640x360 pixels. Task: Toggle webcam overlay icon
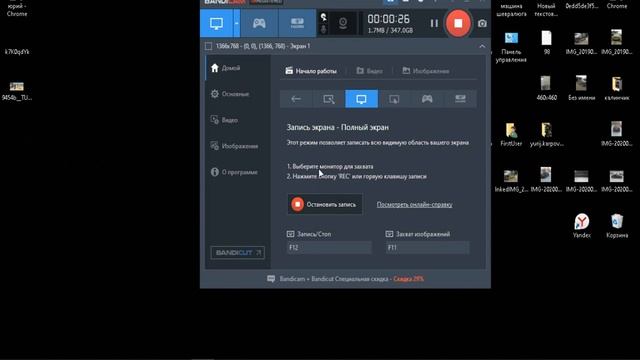point(343,23)
